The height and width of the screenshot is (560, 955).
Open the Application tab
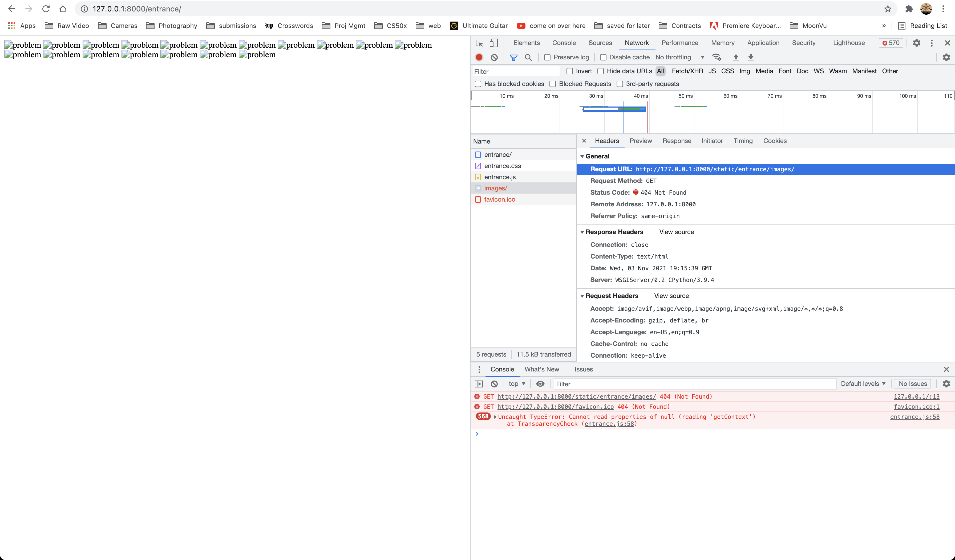pos(763,43)
